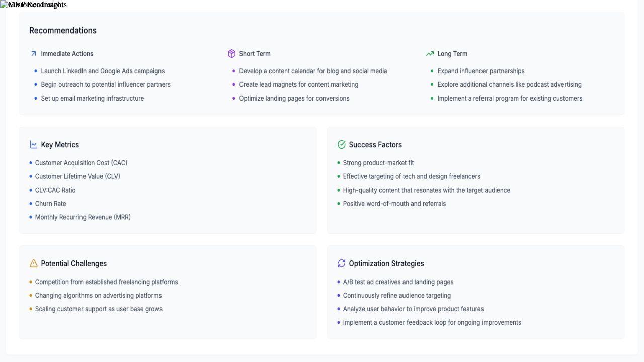Click the Key Metrics line chart icon
644x362 pixels.
pyautogui.click(x=34, y=145)
